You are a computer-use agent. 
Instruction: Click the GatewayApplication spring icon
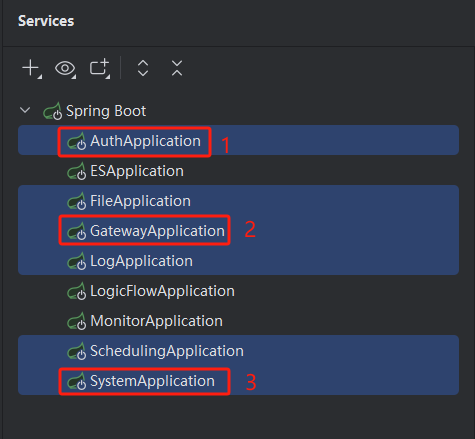pyautogui.click(x=77, y=231)
